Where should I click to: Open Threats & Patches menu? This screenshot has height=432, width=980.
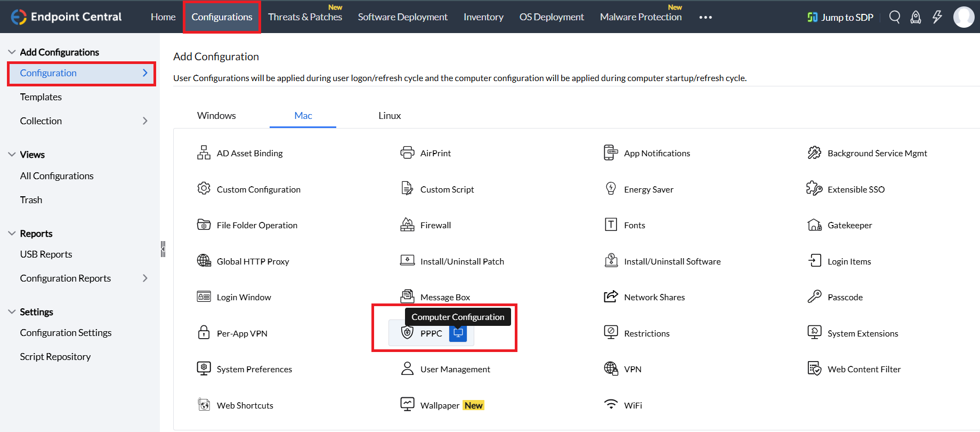click(305, 17)
